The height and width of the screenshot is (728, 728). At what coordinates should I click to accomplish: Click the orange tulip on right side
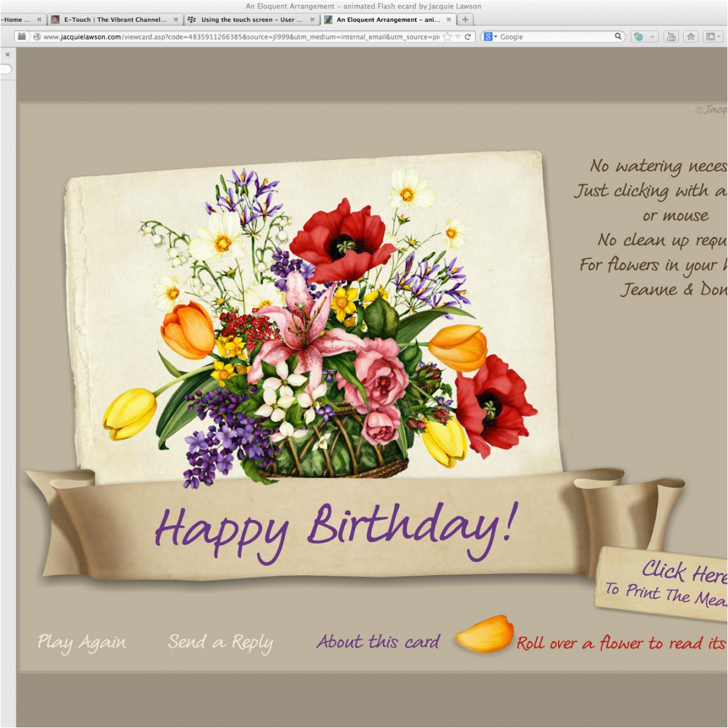pos(458,348)
